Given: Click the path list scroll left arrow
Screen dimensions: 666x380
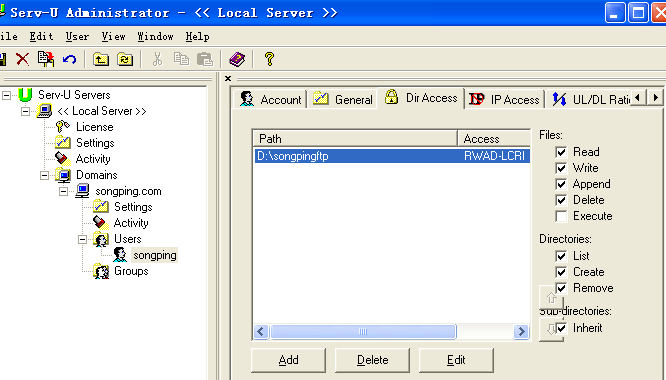Looking at the screenshot, I should pyautogui.click(x=261, y=331).
